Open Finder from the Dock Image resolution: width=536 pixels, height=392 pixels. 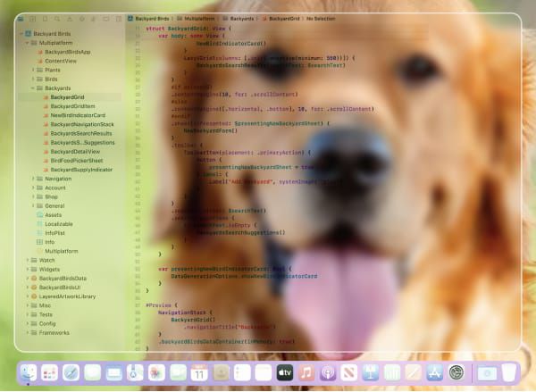click(29, 372)
